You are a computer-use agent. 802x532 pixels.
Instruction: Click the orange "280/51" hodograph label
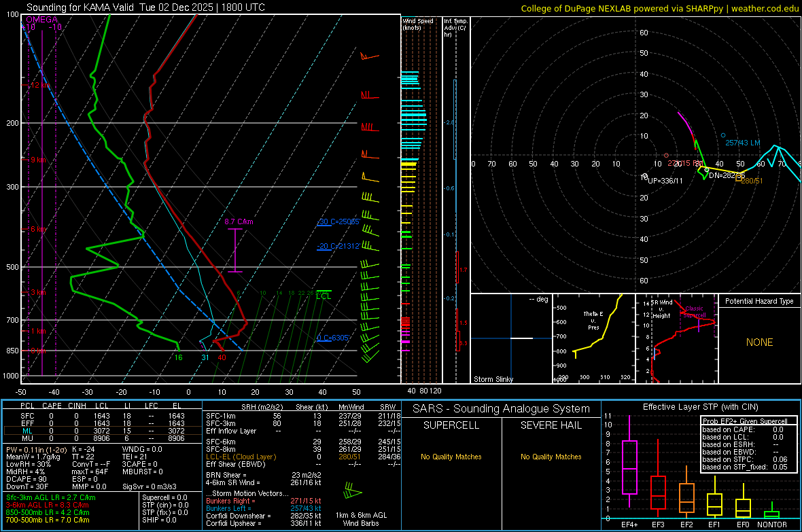(752, 181)
